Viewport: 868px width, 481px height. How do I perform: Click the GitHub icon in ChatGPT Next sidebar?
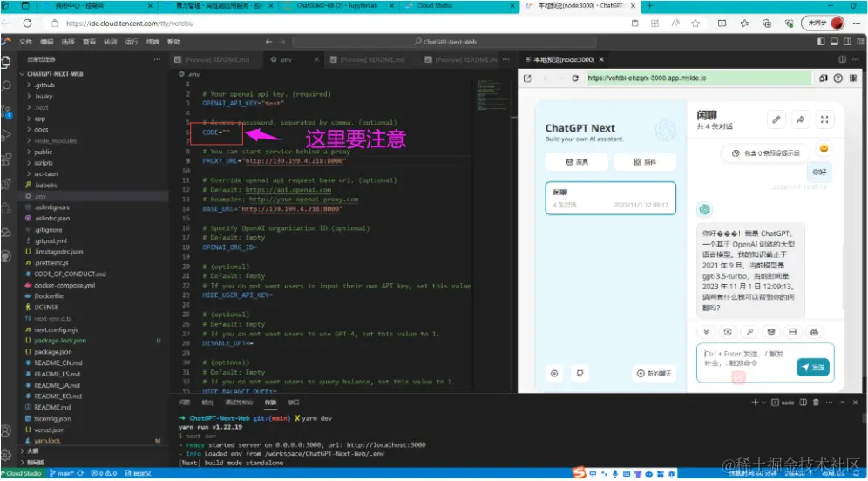click(580, 374)
